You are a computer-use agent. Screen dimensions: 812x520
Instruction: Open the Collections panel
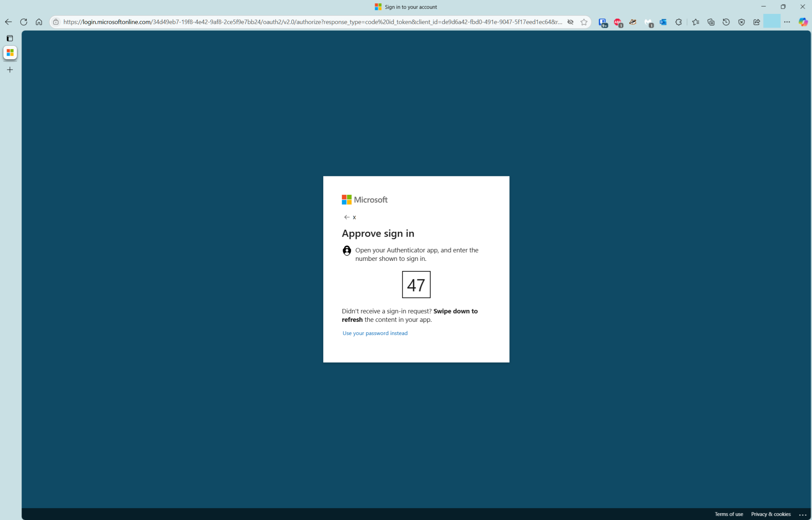(711, 22)
